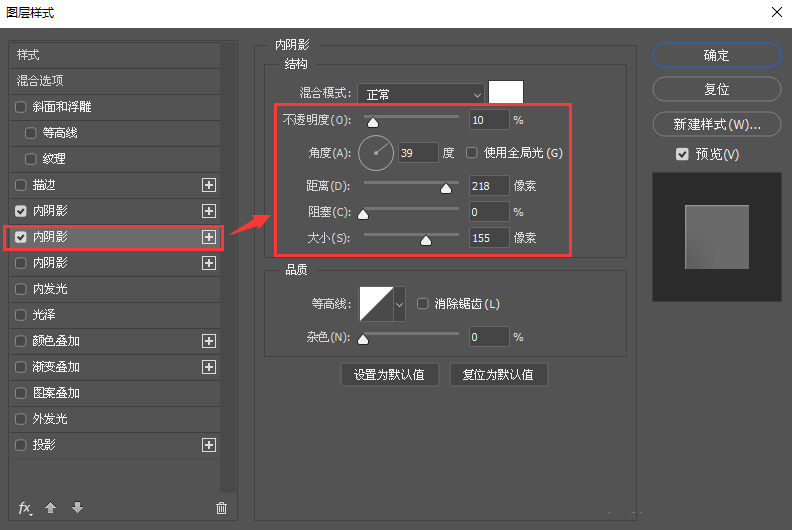The height and width of the screenshot is (530, 792).
Task: Click the fx add-style icon
Action: (25, 508)
